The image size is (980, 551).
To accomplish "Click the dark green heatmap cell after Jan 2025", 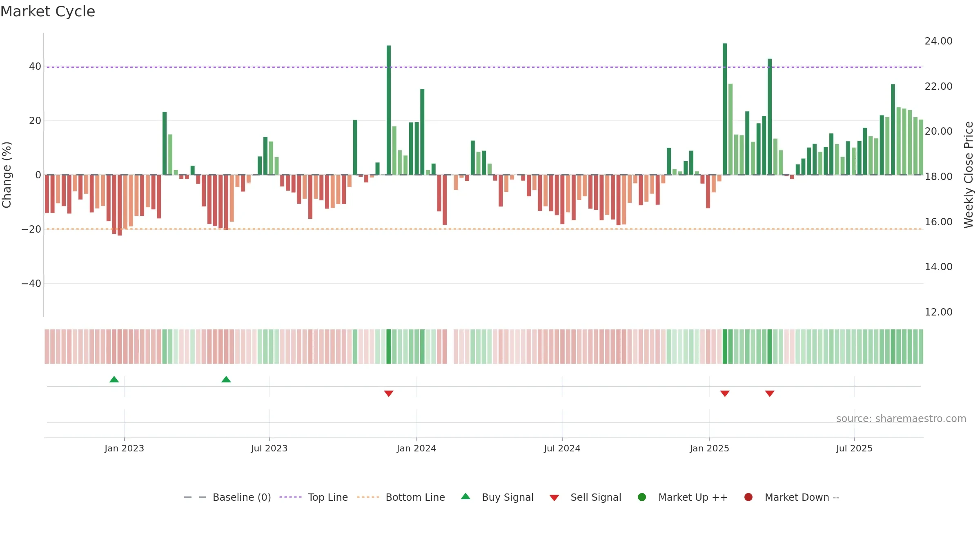I will click(x=725, y=347).
